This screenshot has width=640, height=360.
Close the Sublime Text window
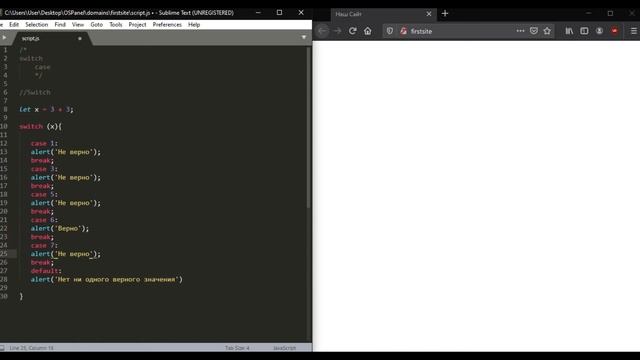click(301, 13)
